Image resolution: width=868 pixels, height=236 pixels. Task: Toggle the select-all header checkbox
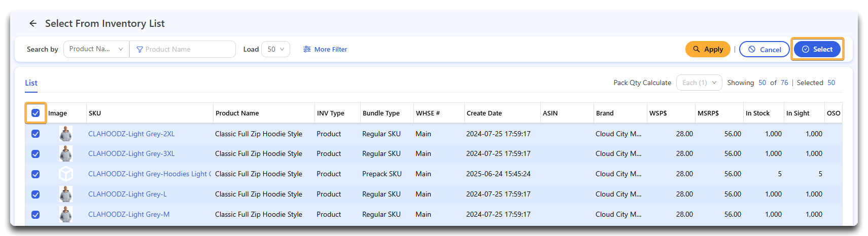point(36,113)
